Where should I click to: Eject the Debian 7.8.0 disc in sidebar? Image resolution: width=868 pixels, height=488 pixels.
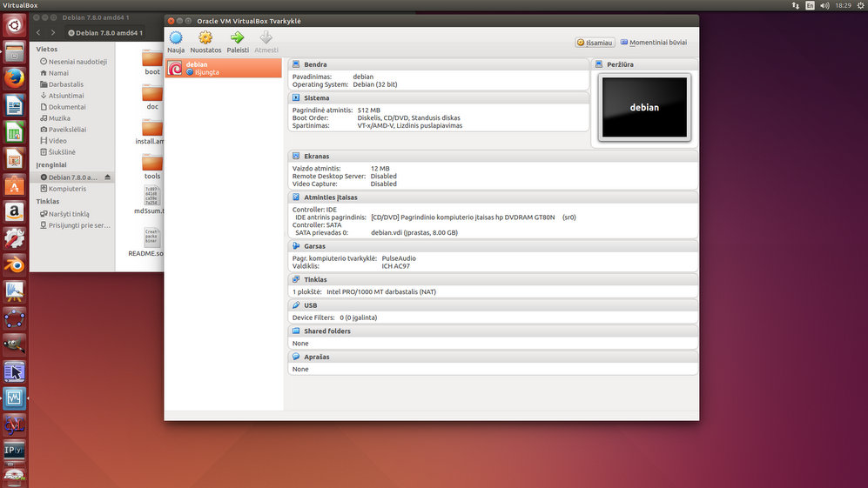click(108, 177)
